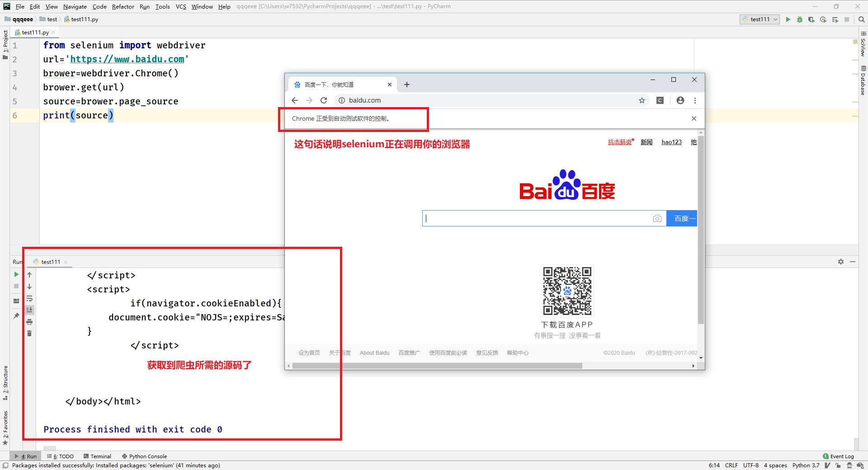Select the Python 3.7 interpreter widget
The image size is (868, 470).
[x=806, y=465]
